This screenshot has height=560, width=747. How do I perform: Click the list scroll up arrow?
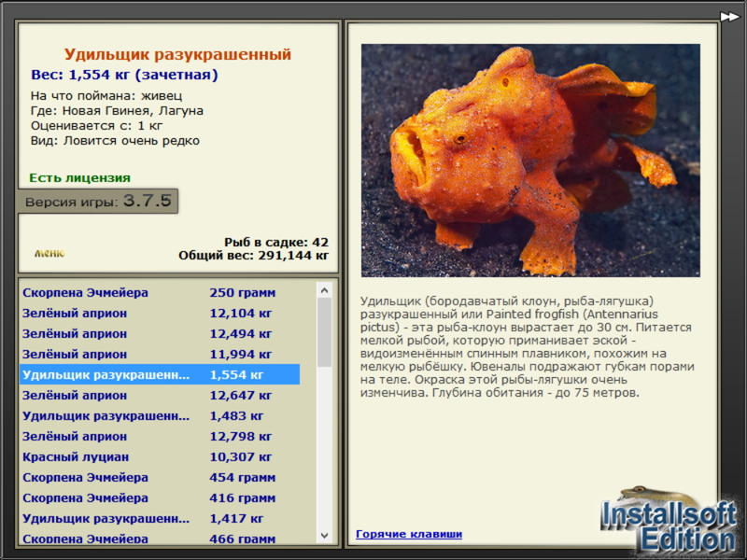coord(324,290)
